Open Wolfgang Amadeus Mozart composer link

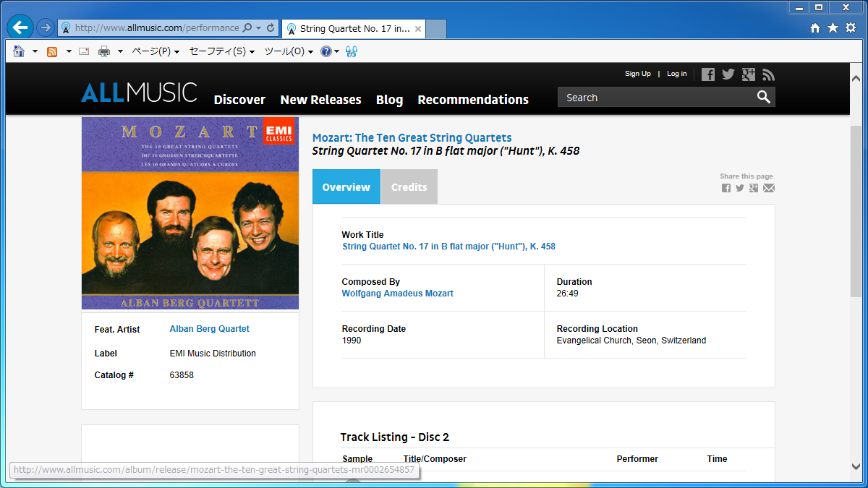pyautogui.click(x=398, y=294)
